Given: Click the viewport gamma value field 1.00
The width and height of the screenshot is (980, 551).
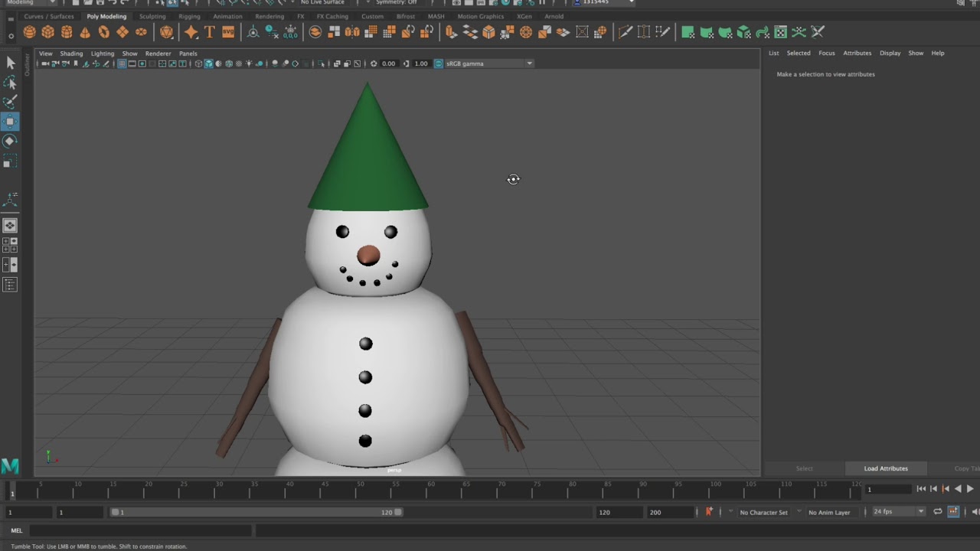Looking at the screenshot, I should [x=421, y=64].
